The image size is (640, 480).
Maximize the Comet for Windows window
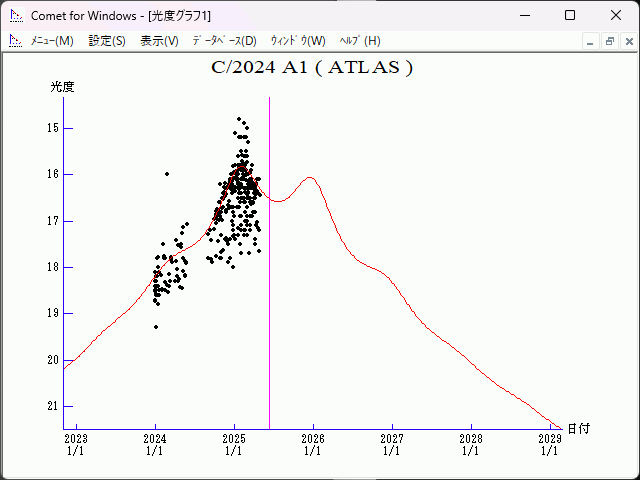[x=570, y=16]
